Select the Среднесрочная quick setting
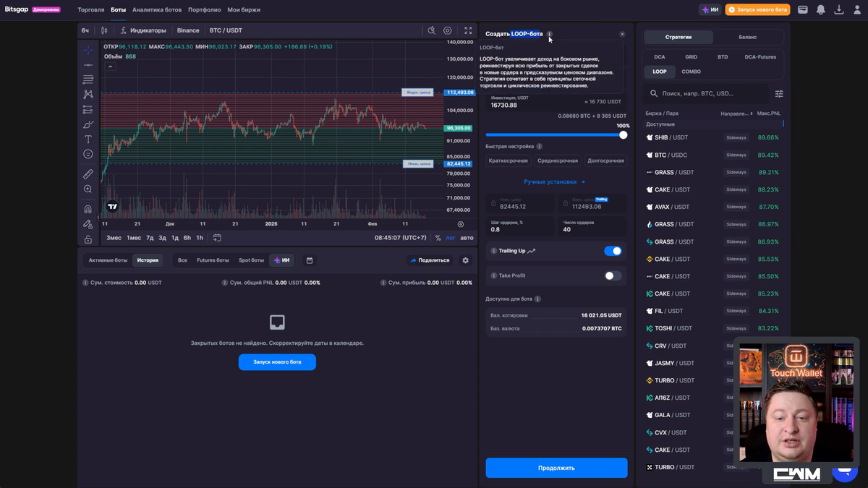 tap(558, 160)
